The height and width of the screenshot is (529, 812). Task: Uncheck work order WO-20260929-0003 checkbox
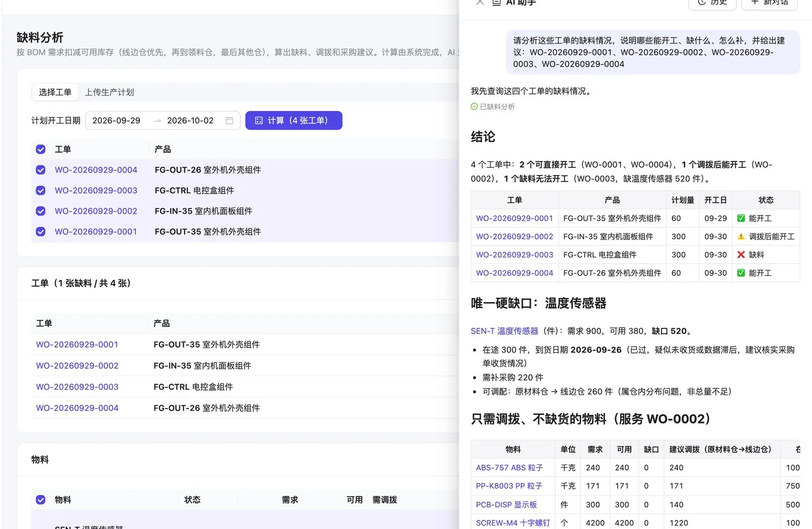tap(41, 190)
